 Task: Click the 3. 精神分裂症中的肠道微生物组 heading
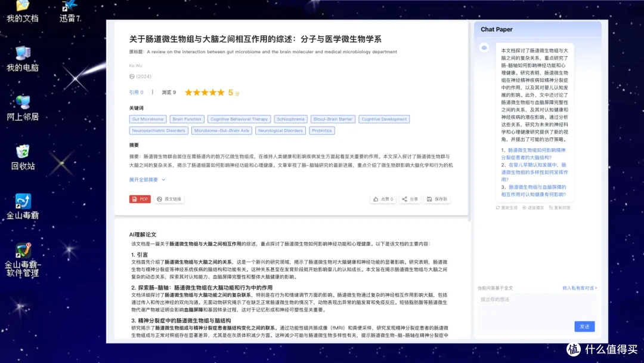[181, 321]
